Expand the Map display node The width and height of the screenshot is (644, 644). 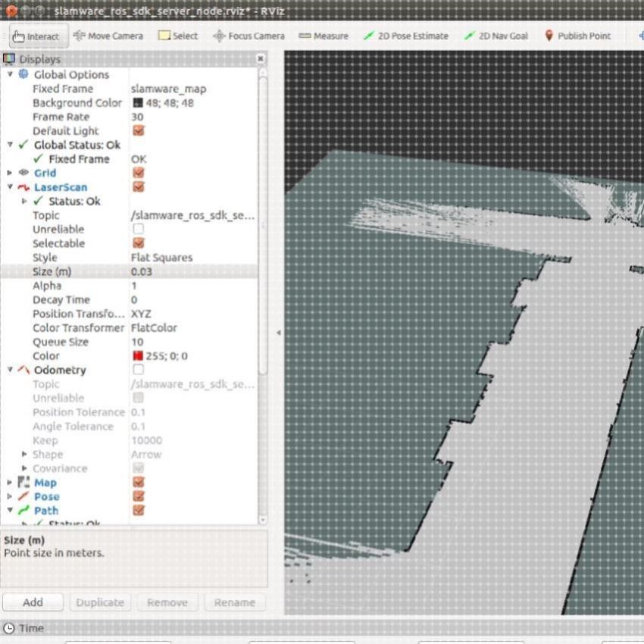[x=10, y=482]
